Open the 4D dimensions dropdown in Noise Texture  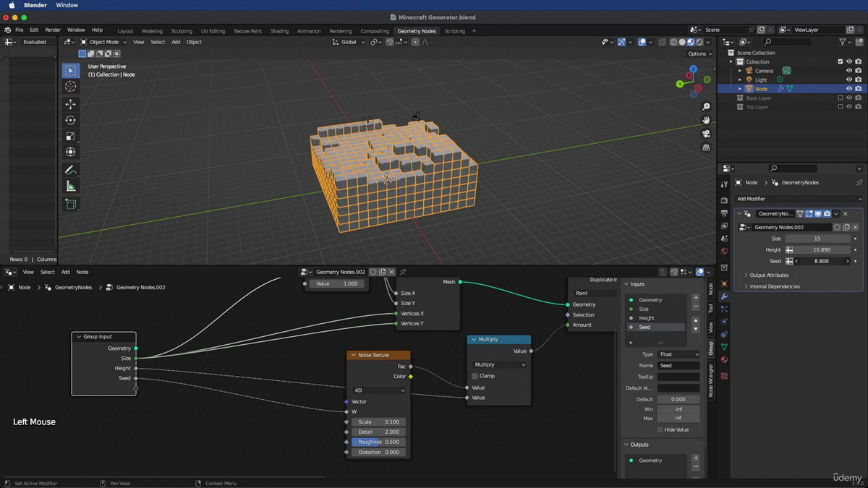(x=379, y=390)
